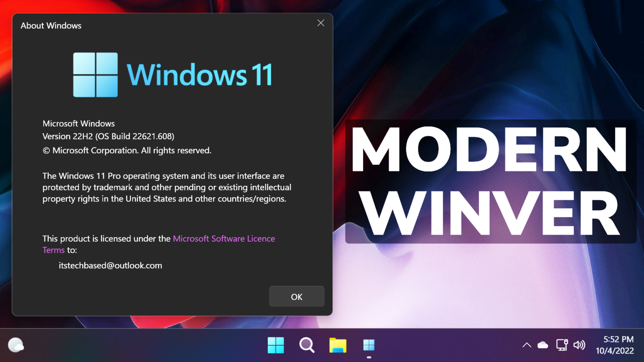Click the OneDrive cloud to check sync status

543,345
